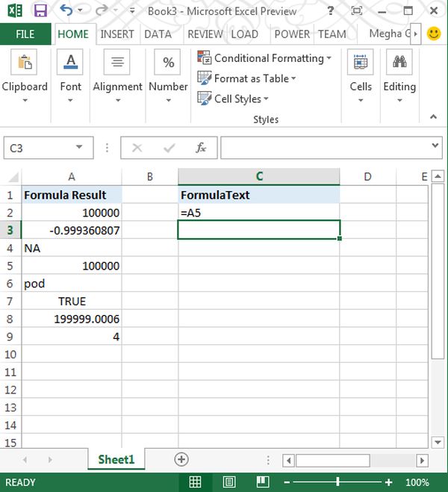Screen dimensions: 448x492
Task: Click the Cancel X in formula bar
Action: [x=137, y=148]
